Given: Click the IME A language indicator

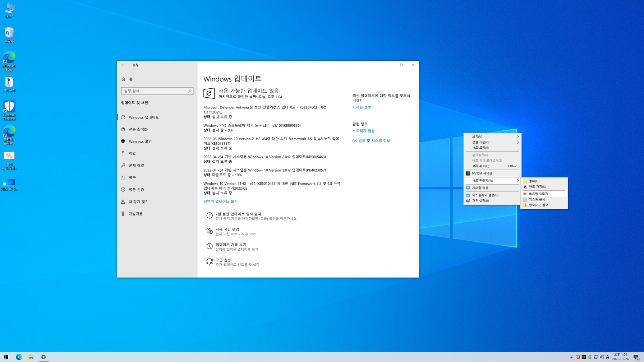Looking at the screenshot, I should tap(608, 357).
